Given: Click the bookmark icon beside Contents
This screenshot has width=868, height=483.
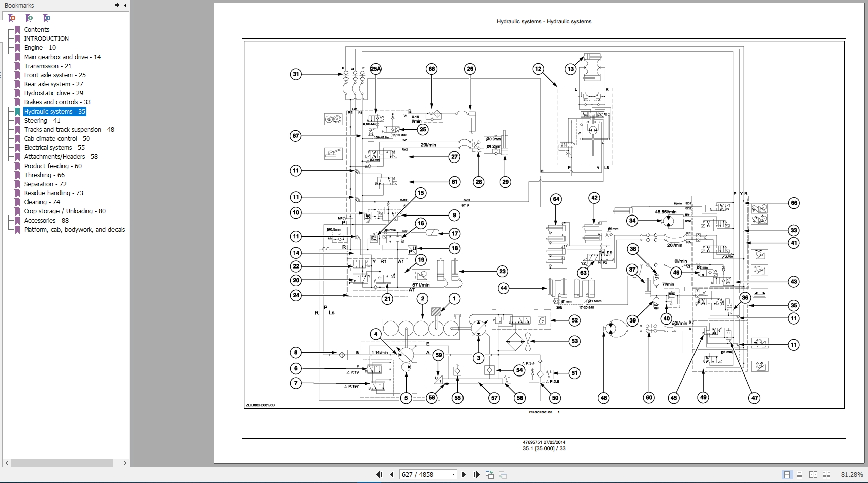Looking at the screenshot, I should pos(17,30).
